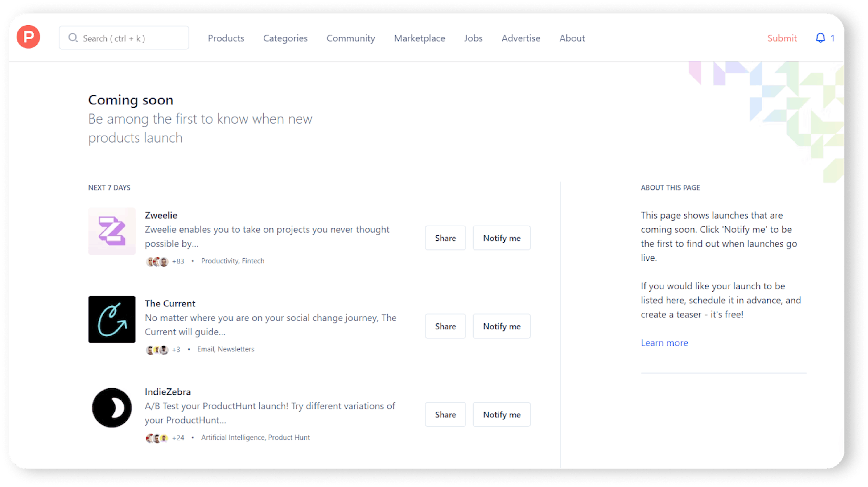Click Notify me for IndieZebra launch
This screenshot has width=868, height=487.
501,414
